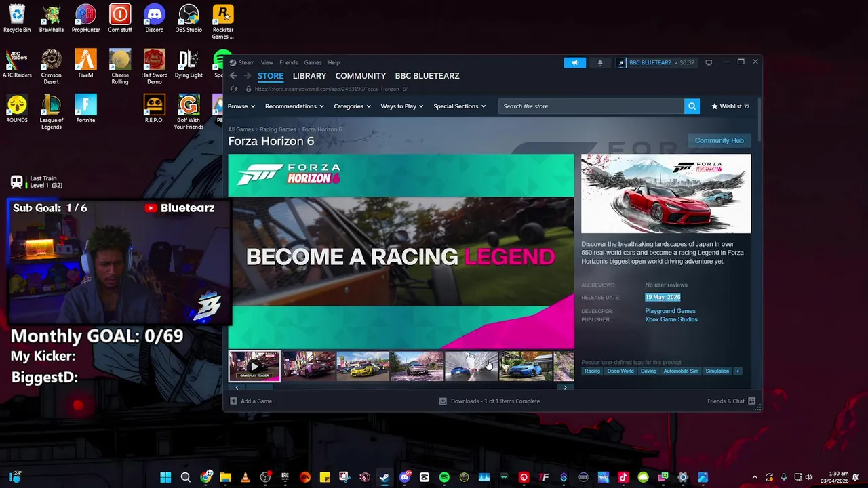Expand the Special Sections dropdown
This screenshot has height=488, width=868.
pos(460,106)
